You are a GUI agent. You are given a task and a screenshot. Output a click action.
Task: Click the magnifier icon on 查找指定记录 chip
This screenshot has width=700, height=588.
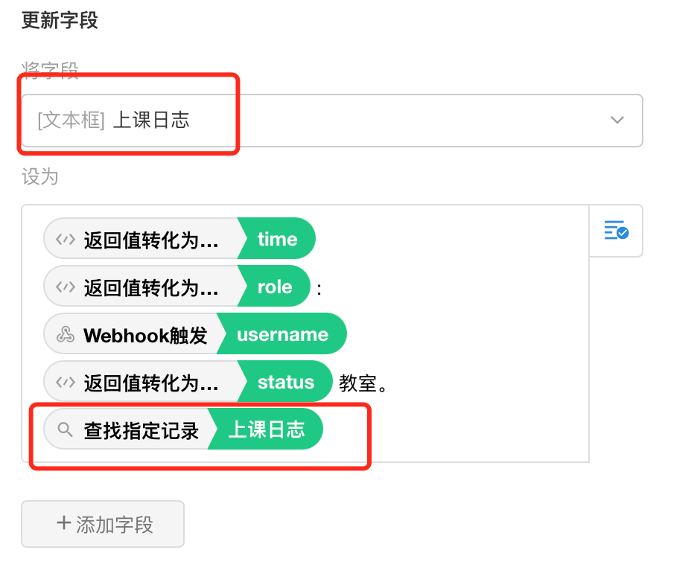[66, 429]
